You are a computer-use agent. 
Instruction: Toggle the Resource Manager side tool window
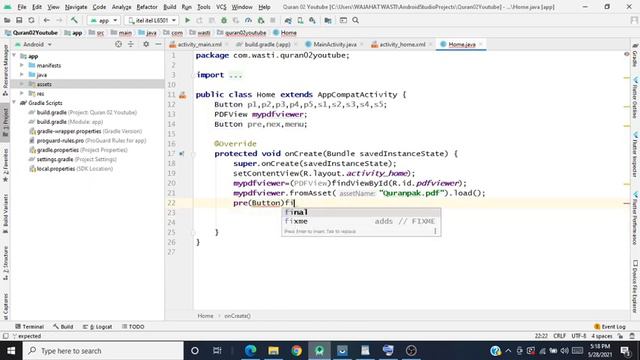(5, 69)
